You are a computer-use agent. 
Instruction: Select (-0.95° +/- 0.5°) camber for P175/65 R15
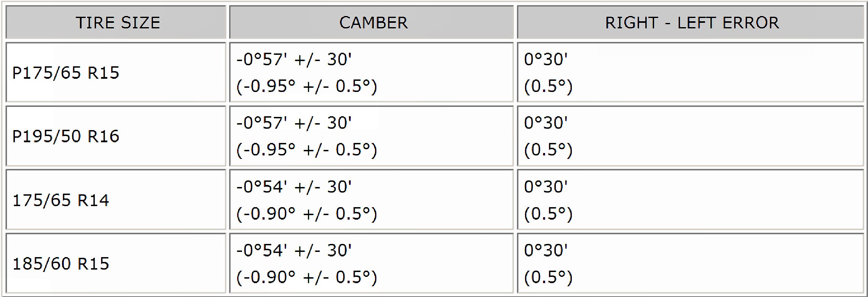306,86
